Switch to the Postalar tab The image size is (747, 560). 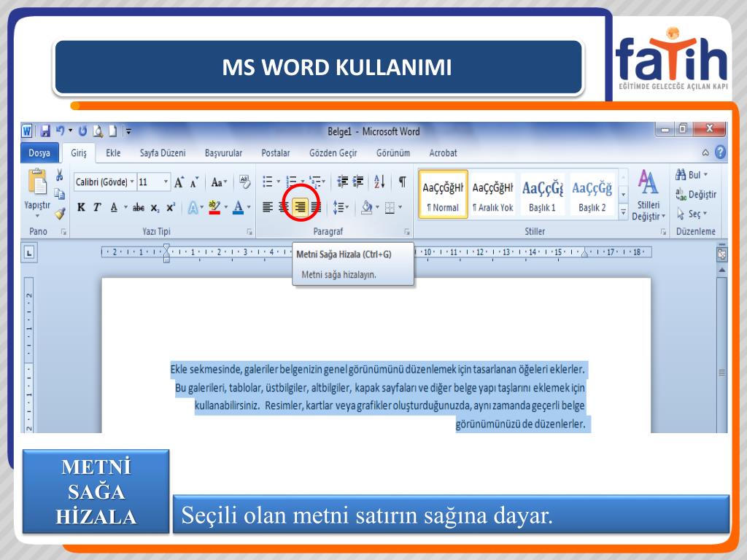tap(275, 153)
